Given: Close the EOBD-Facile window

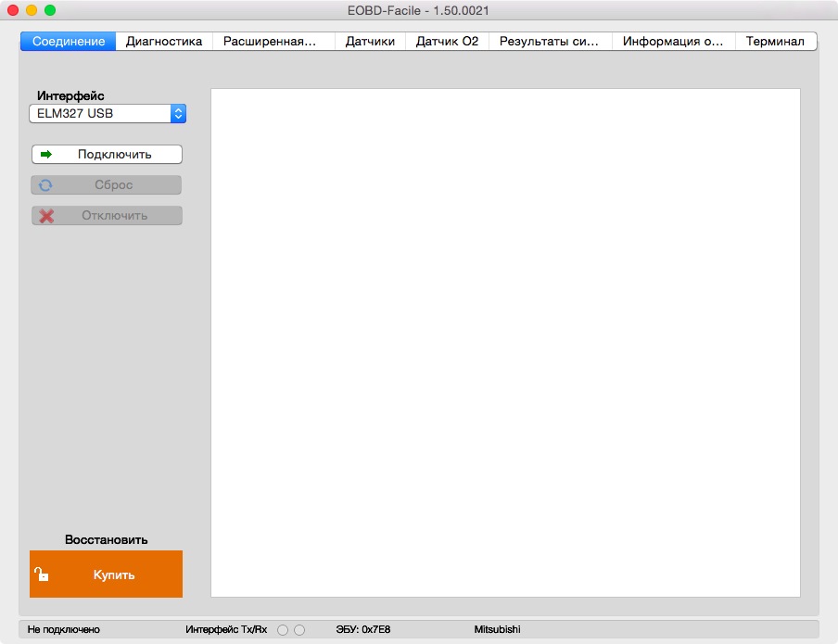Looking at the screenshot, I should (13, 10).
